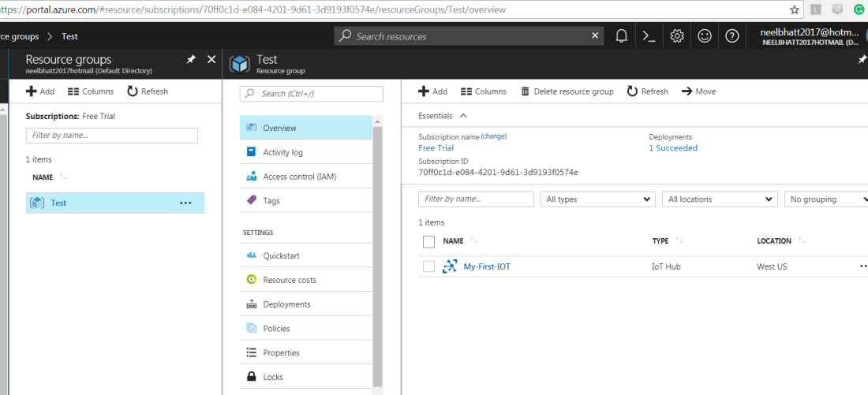Click the feedback smiley icon

(704, 36)
